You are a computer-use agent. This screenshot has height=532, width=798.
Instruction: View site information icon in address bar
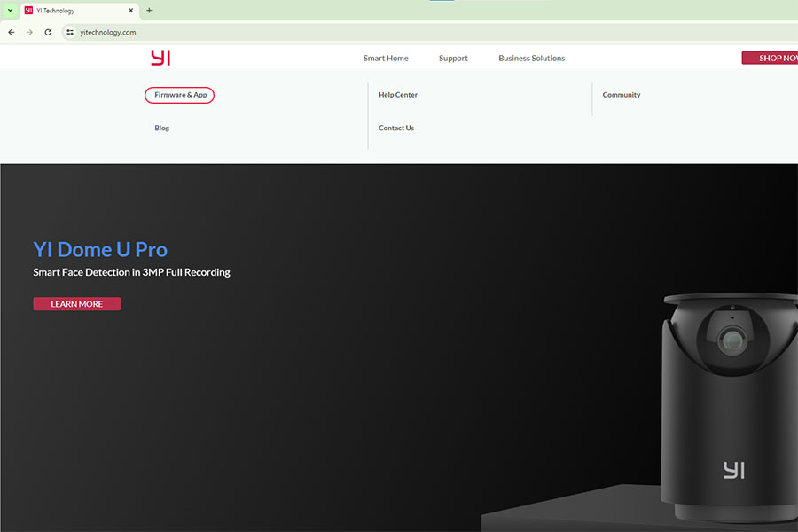click(70, 32)
